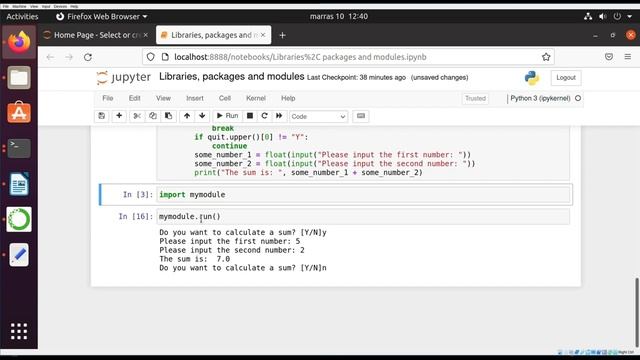Open Firefox hamburger application menu
Image resolution: width=640 pixels, height=360 pixels.
(628, 57)
